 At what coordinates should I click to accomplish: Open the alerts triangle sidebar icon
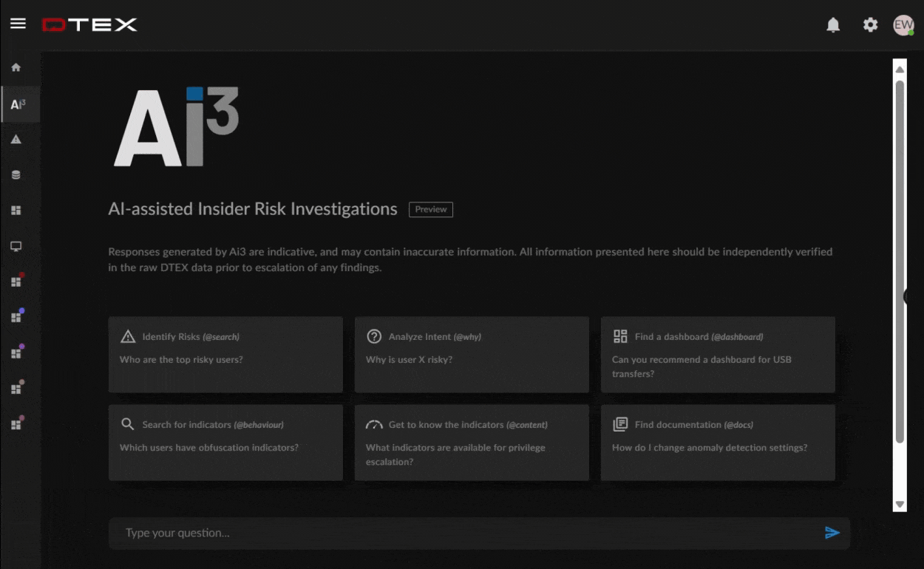pos(16,139)
